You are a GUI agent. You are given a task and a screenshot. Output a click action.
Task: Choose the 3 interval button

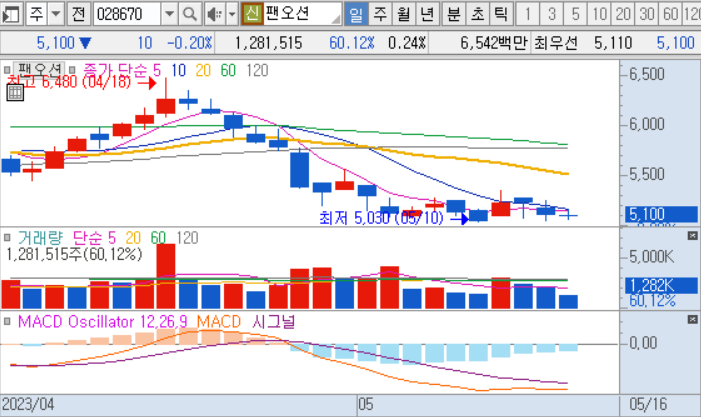[552, 14]
